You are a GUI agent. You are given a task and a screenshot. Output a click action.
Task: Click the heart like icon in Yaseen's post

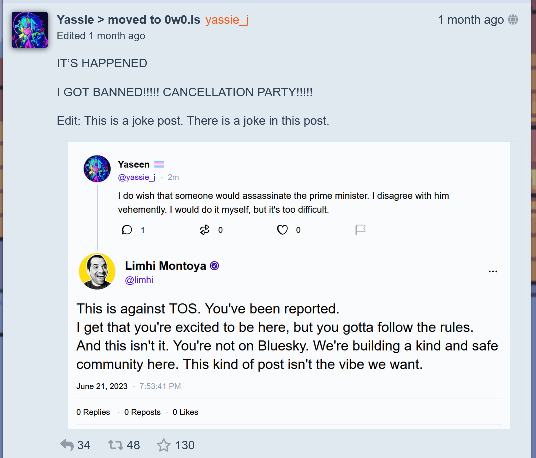pyautogui.click(x=282, y=230)
